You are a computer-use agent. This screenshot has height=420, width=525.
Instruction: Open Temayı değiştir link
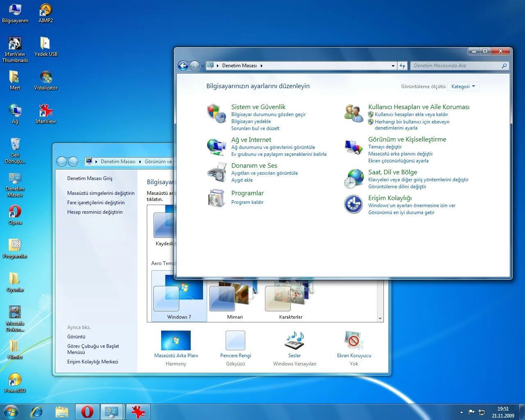pos(385,147)
